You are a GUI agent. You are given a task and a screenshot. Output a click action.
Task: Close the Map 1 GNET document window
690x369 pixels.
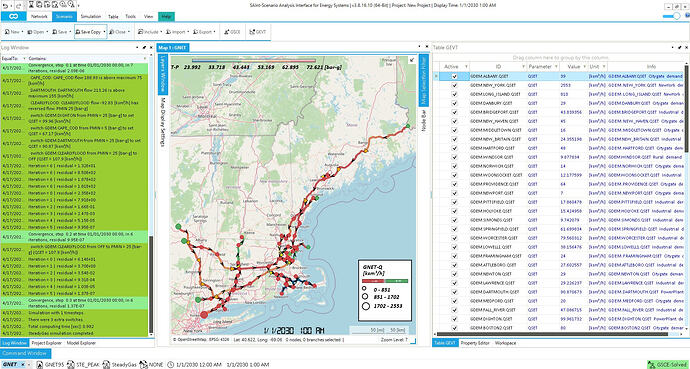pos(426,47)
